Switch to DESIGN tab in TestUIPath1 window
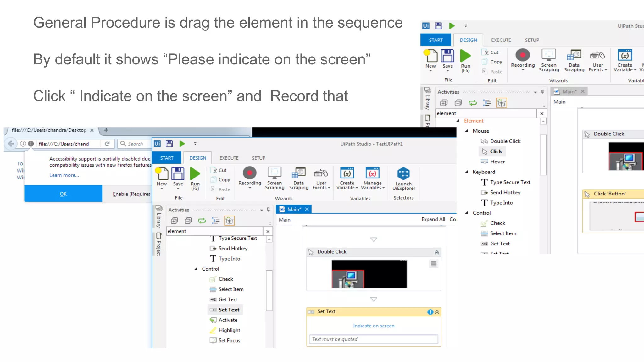 [x=198, y=158]
